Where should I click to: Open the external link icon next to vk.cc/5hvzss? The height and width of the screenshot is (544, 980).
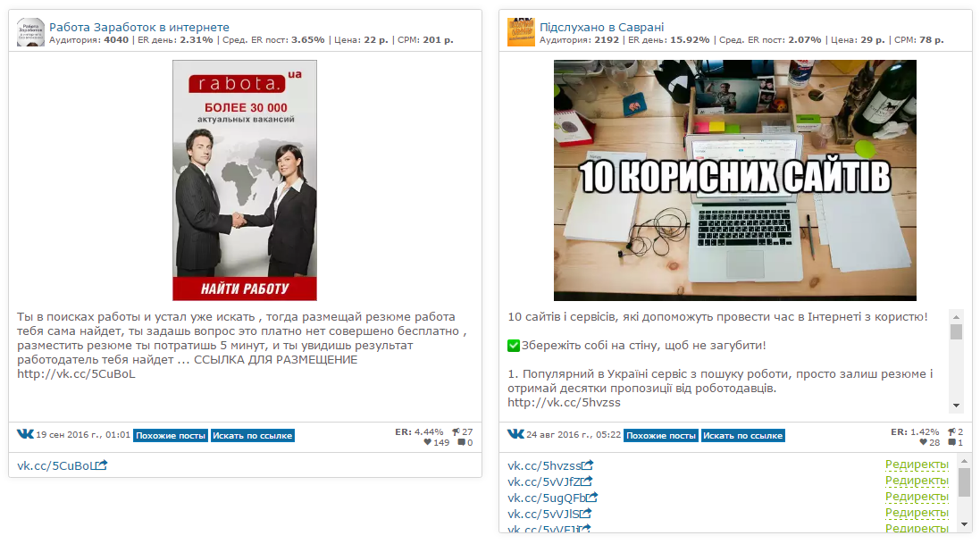point(588,465)
